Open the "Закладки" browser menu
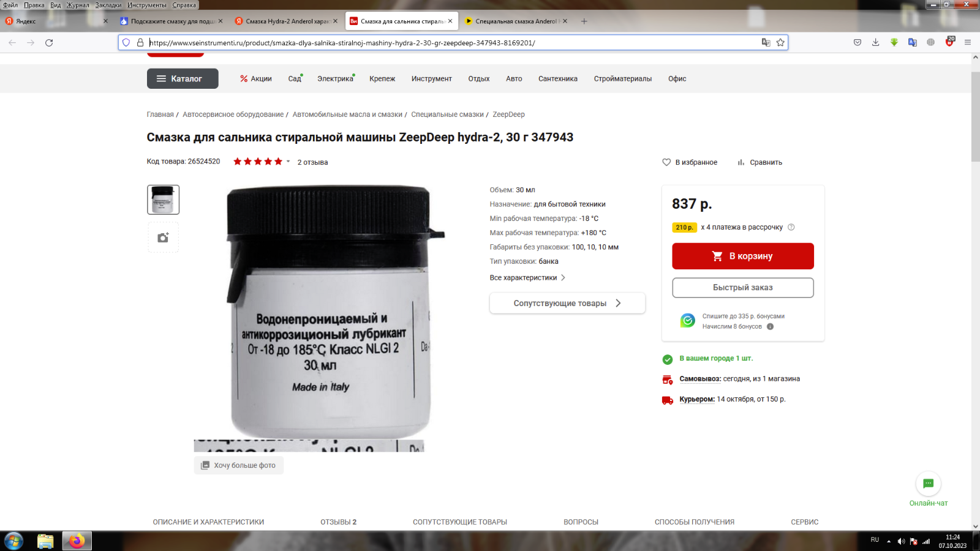Screen dimensions: 980x551 pos(108,5)
